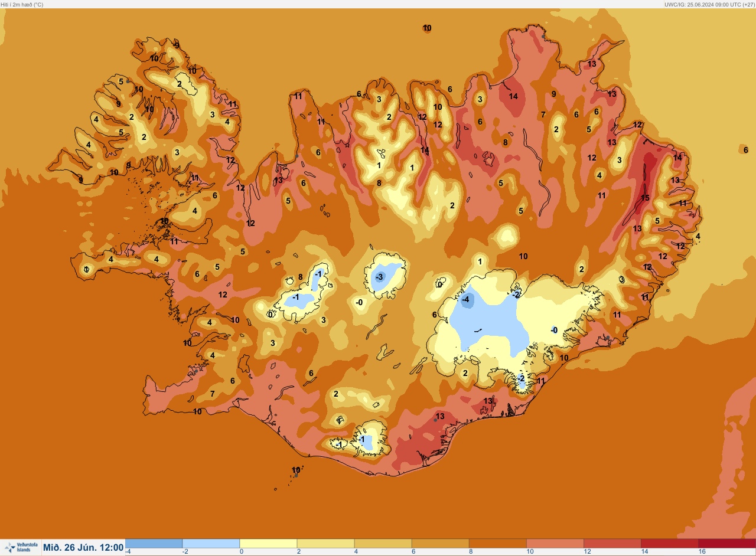Click the 6 value in the sea far east
Screen dimensions: 756x556
pyautogui.click(x=746, y=150)
